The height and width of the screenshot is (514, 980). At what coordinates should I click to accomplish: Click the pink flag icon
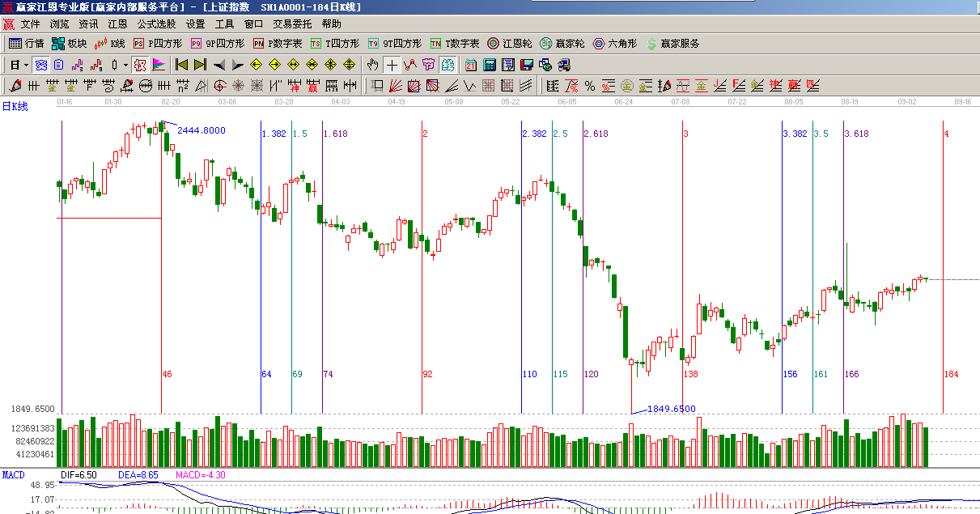(x=159, y=65)
